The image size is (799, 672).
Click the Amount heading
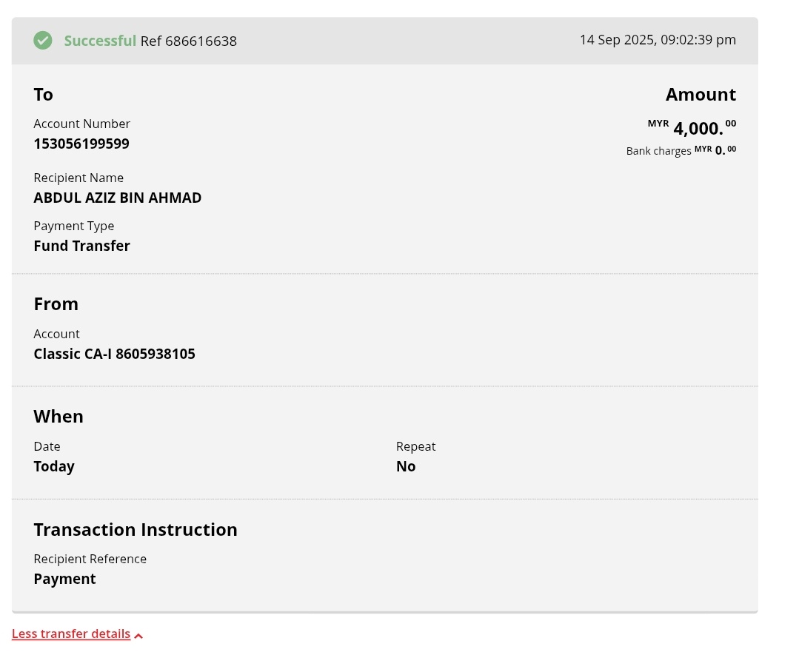[x=701, y=95]
